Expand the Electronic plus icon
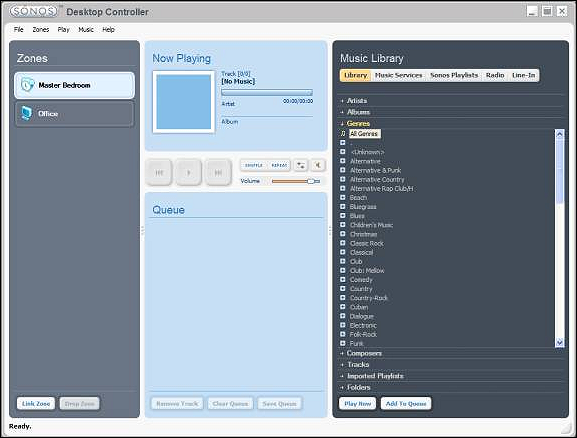This screenshot has height=438, width=577. click(343, 325)
